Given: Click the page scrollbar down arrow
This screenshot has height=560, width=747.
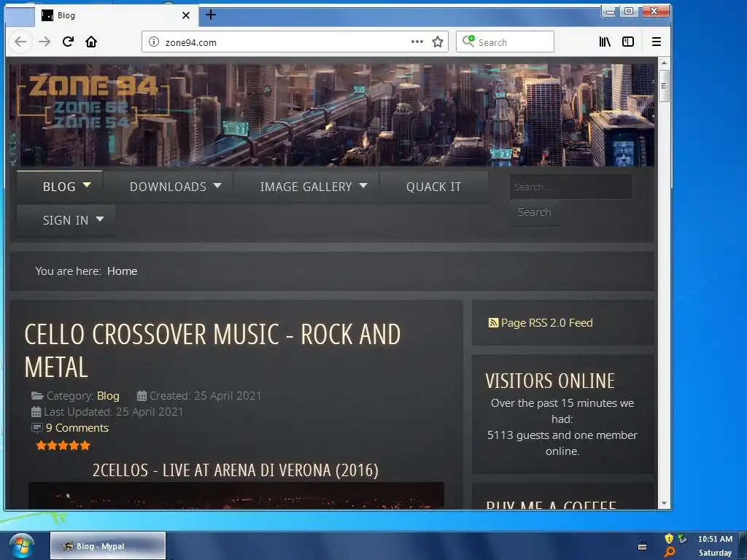Looking at the screenshot, I should click(x=664, y=503).
